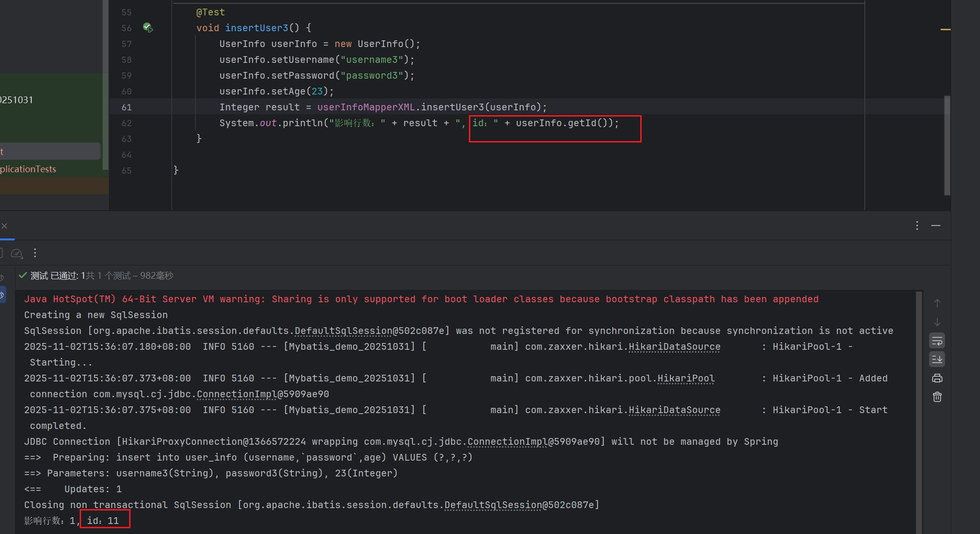980x534 pixels.
Task: Click userInfoMapperXML on line 61
Action: [366, 107]
